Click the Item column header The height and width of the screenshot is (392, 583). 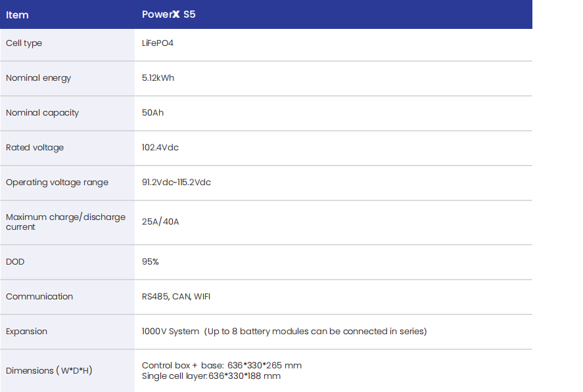tap(17, 15)
